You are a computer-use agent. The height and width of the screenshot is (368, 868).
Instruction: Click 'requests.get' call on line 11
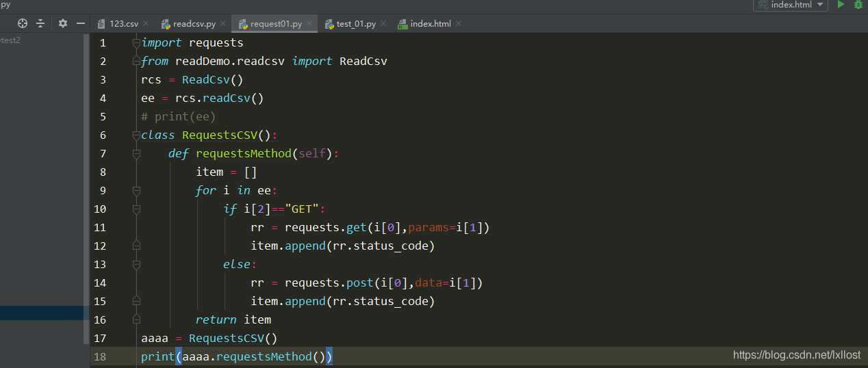pos(326,228)
